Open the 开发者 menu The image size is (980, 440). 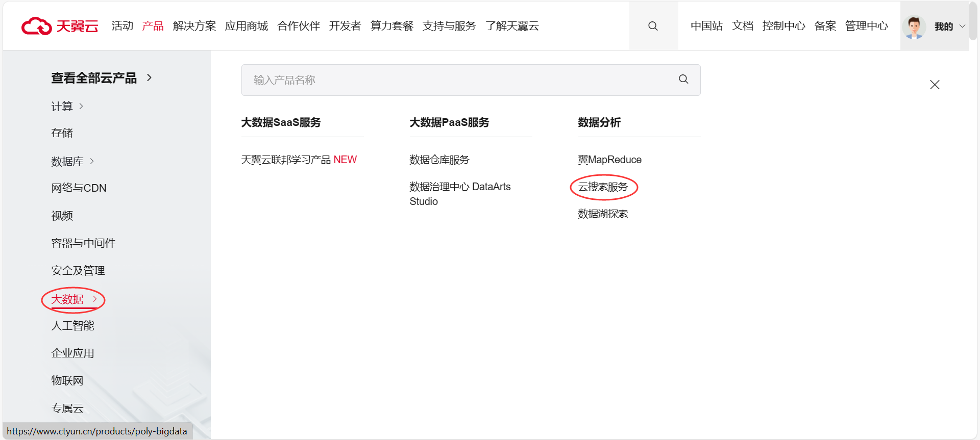tap(345, 26)
